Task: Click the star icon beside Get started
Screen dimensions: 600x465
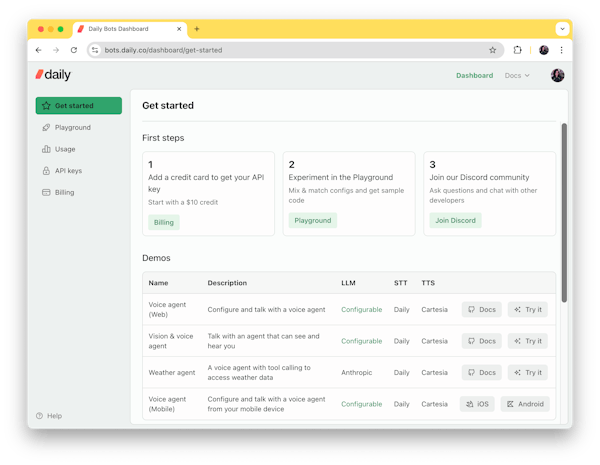Action: [x=46, y=106]
